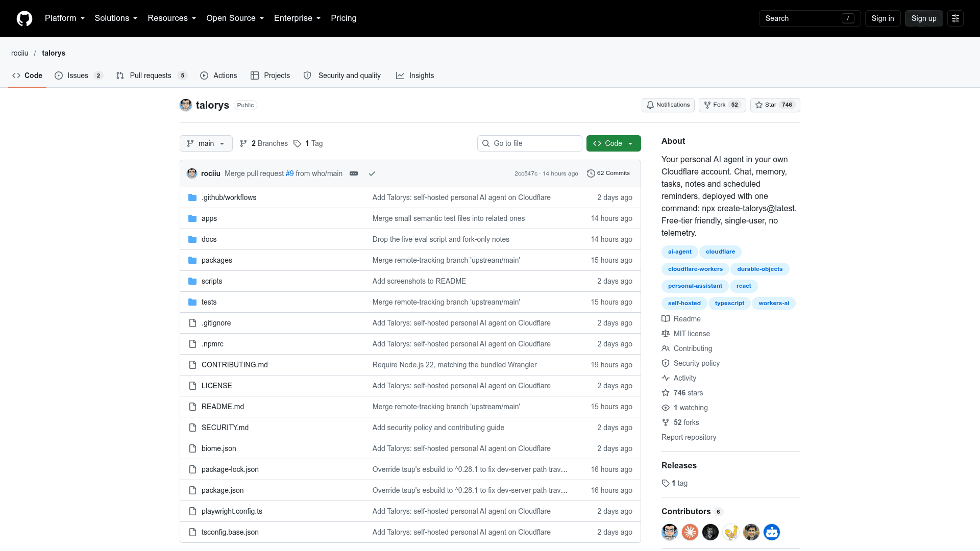980x551 pixels.
Task: Star the talorys repository
Action: [775, 105]
